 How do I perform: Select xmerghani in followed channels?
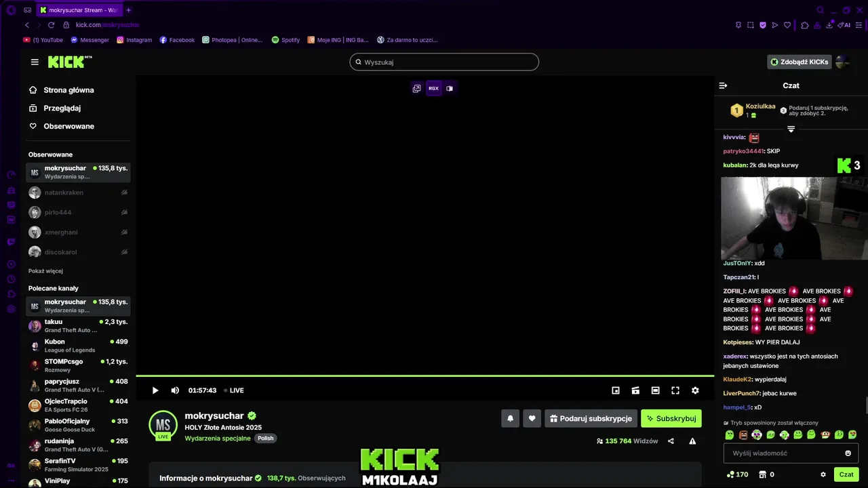[x=78, y=232]
